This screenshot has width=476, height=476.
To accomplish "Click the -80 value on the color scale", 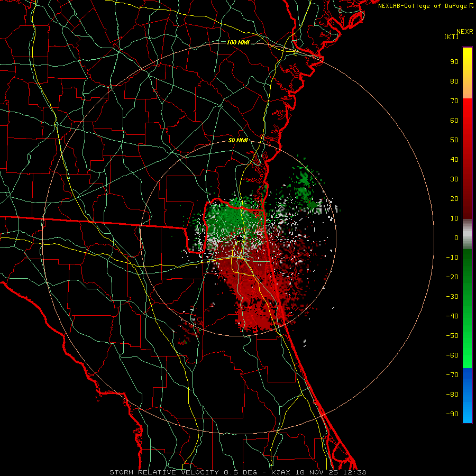I will [452, 395].
